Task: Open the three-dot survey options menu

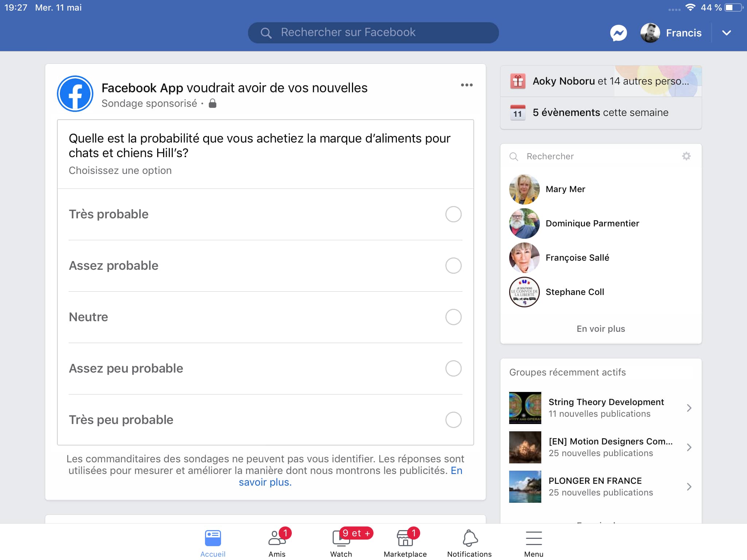Action: coord(467,85)
